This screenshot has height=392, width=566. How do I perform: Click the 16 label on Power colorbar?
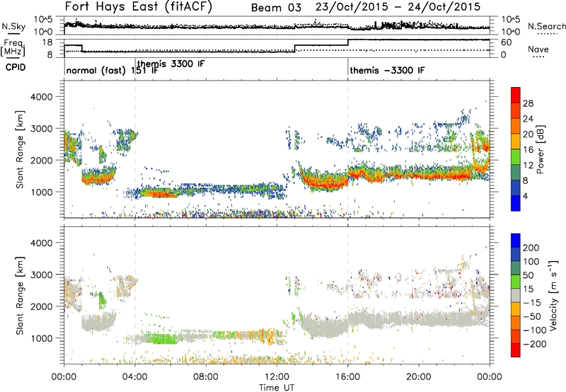pos(528,149)
